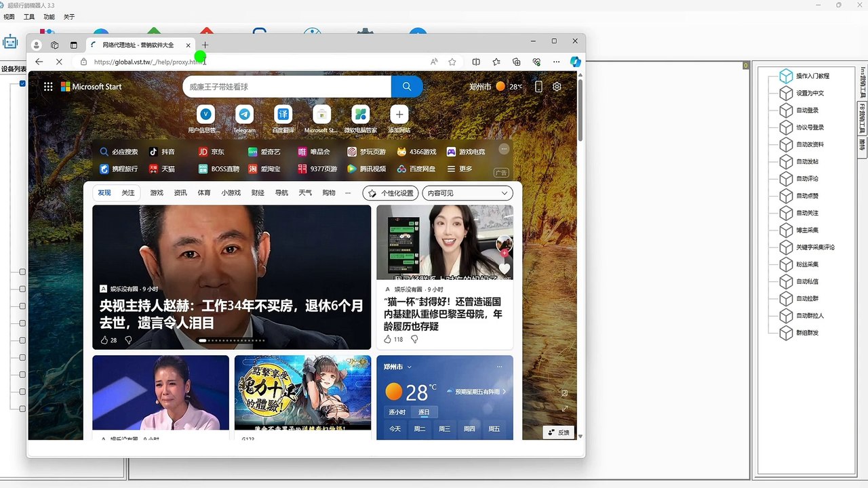Switch to the 关注 feed tab

click(128, 193)
